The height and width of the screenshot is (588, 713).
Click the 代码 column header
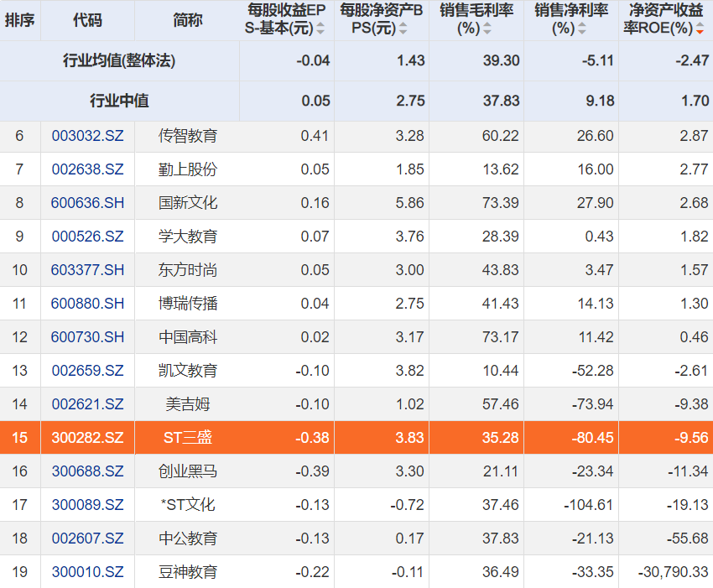[88, 20]
